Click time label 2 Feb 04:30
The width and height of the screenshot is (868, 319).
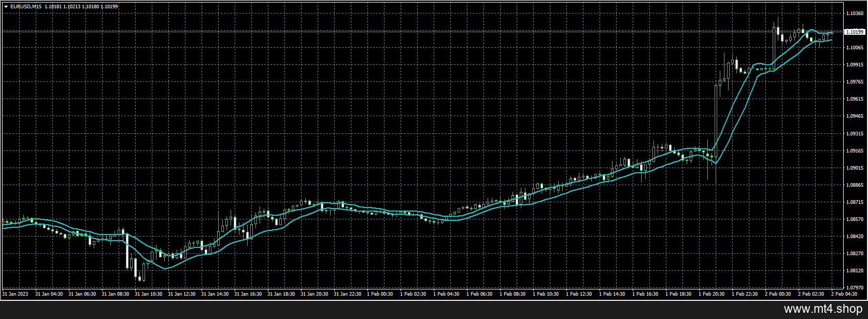pyautogui.click(x=844, y=294)
